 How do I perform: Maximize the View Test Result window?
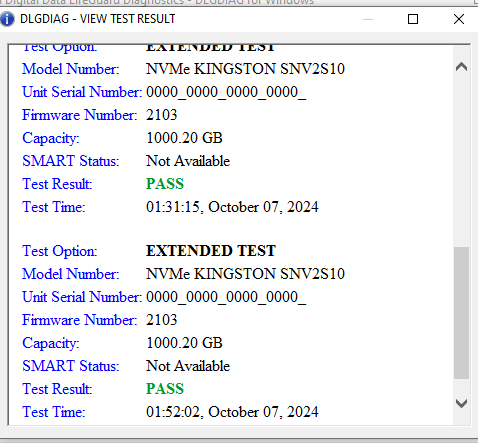[413, 19]
